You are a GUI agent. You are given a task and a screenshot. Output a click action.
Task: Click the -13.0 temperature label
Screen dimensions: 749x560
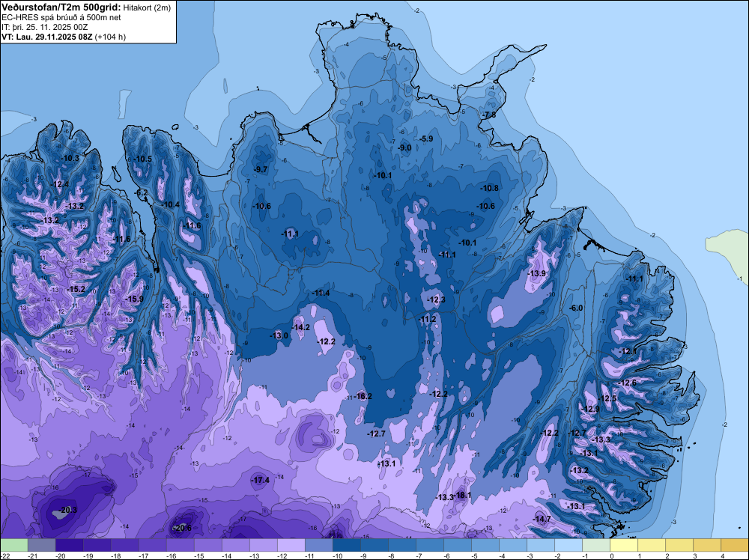pos(279,335)
